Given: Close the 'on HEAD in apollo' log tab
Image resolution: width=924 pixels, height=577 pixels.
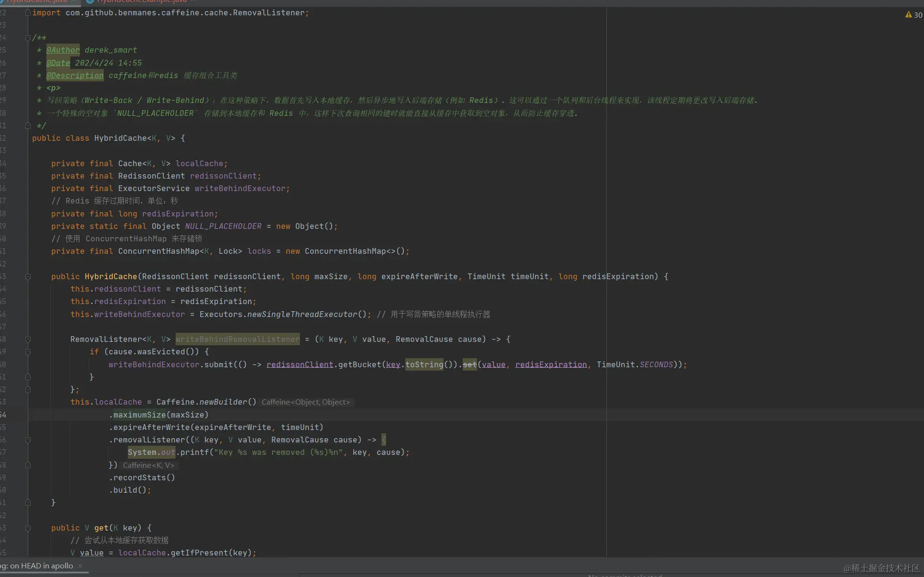Looking at the screenshot, I should (80, 566).
